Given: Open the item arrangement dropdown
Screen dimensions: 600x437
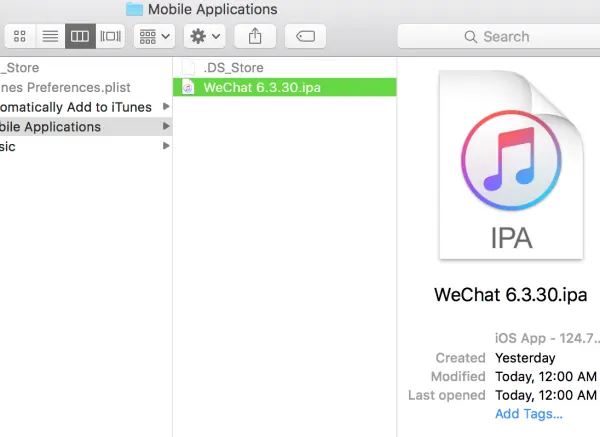Looking at the screenshot, I should [154, 36].
